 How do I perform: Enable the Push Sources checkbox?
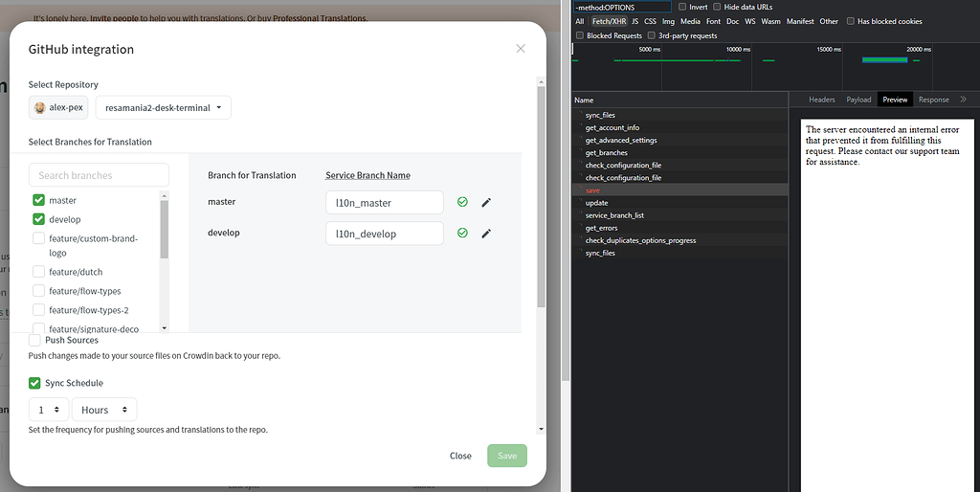point(34,340)
